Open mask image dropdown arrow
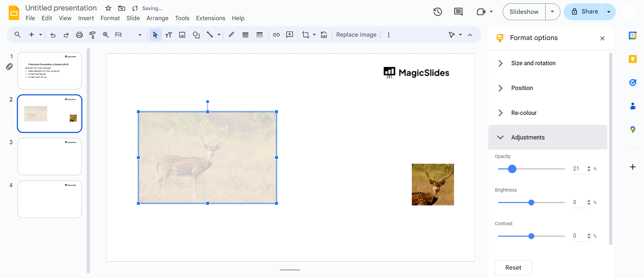The width and height of the screenshot is (644, 278). click(314, 35)
